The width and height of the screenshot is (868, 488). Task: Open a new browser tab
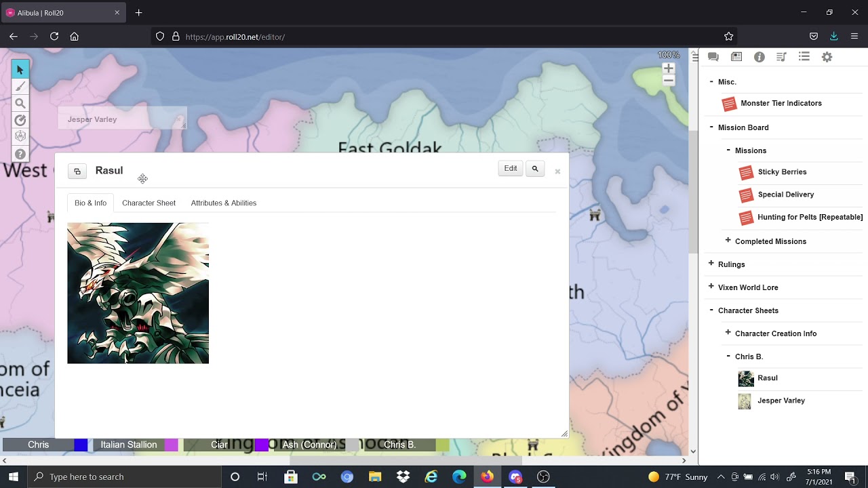[138, 12]
